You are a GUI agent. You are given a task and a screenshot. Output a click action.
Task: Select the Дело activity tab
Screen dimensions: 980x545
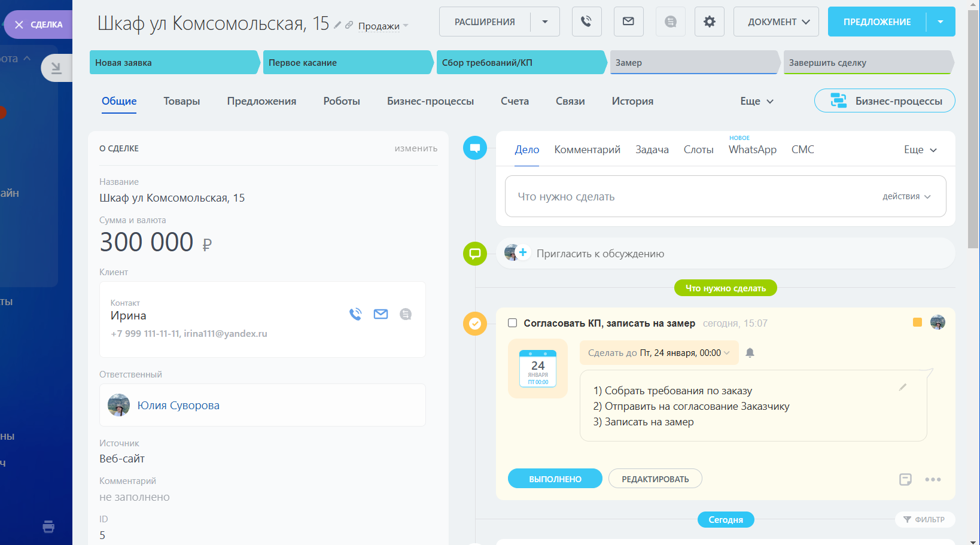[x=527, y=150]
